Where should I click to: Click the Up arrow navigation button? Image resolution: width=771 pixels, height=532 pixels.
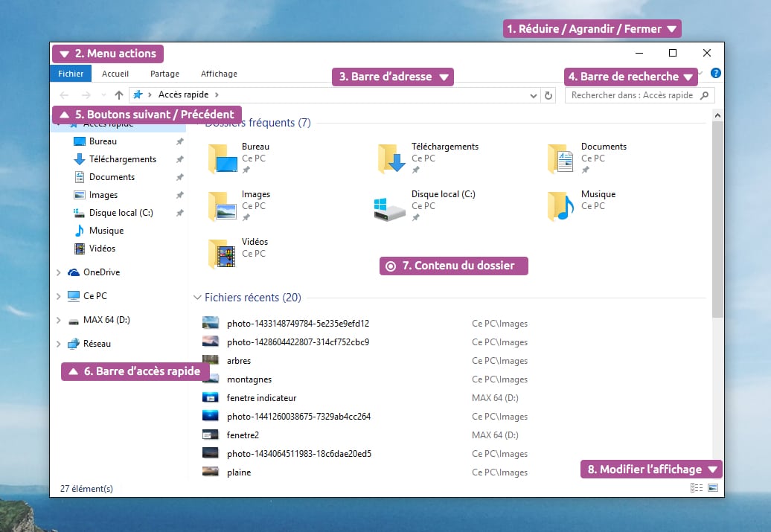pos(119,95)
